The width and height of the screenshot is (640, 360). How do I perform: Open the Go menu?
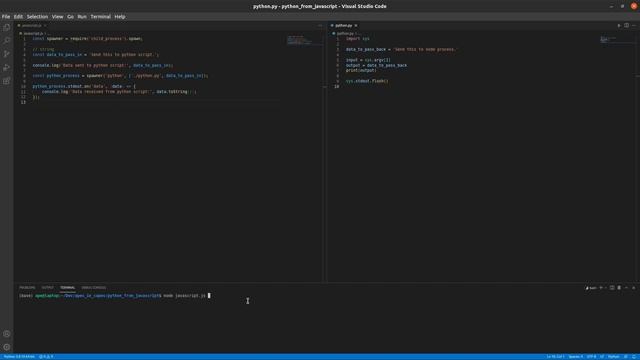coord(71,17)
